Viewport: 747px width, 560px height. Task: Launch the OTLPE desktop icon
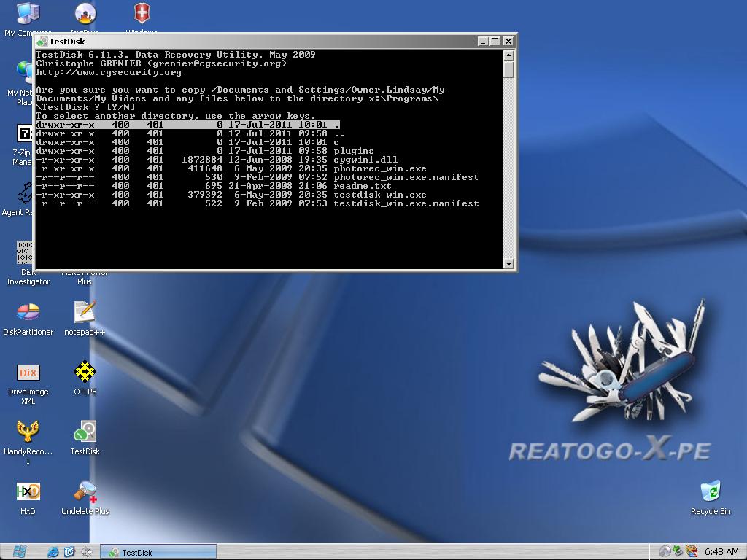85,372
